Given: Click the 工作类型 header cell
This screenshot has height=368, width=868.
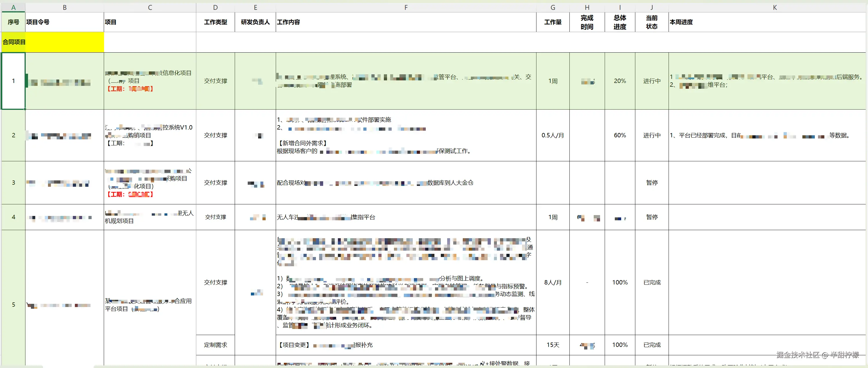Looking at the screenshot, I should (x=215, y=22).
